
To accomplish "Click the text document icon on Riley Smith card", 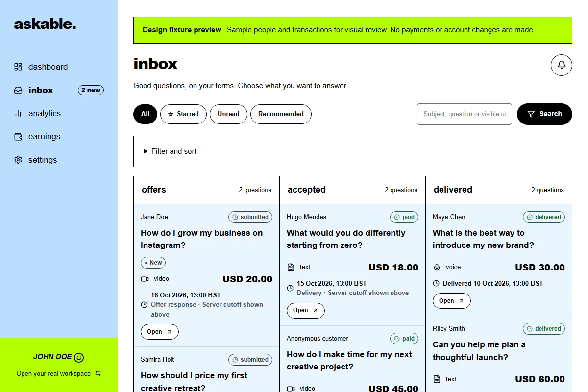I will pyautogui.click(x=437, y=379).
